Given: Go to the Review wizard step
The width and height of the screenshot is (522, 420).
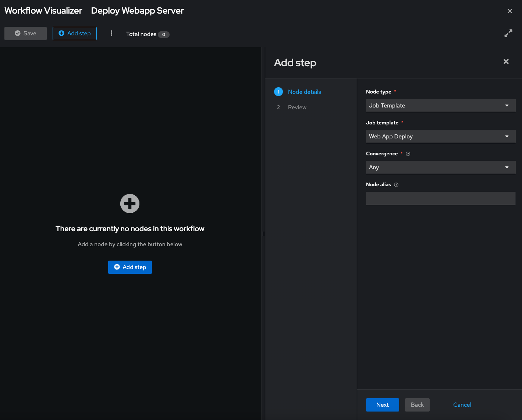Looking at the screenshot, I should (x=297, y=107).
